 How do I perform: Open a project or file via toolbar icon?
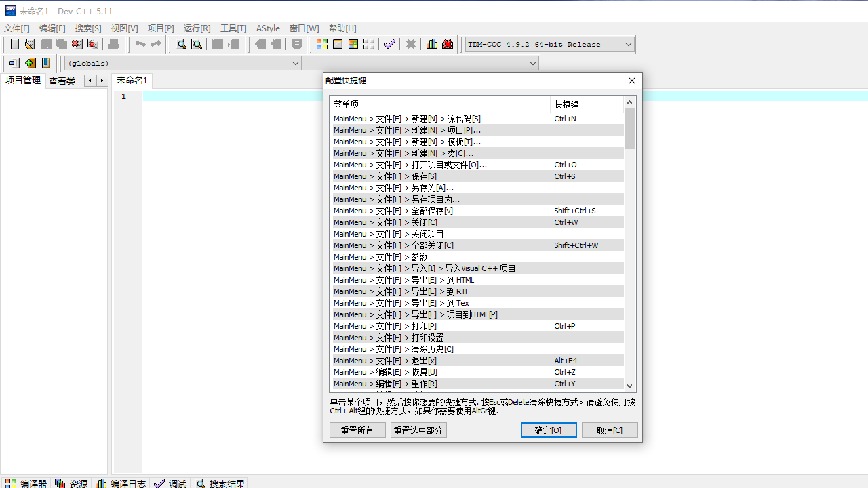click(x=29, y=43)
